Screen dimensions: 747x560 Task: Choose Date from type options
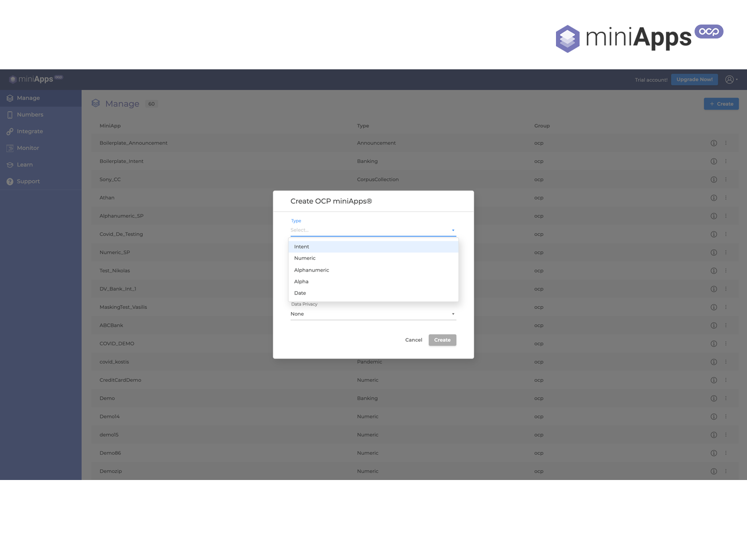373,293
